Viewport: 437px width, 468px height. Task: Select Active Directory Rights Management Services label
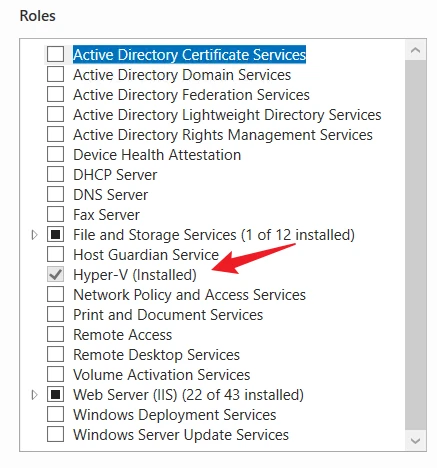click(x=223, y=135)
